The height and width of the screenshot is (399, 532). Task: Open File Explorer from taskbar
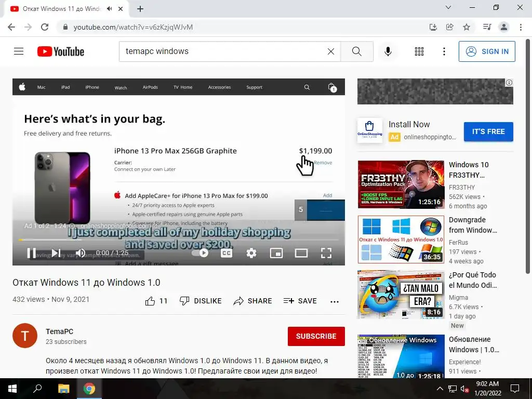pos(63,389)
